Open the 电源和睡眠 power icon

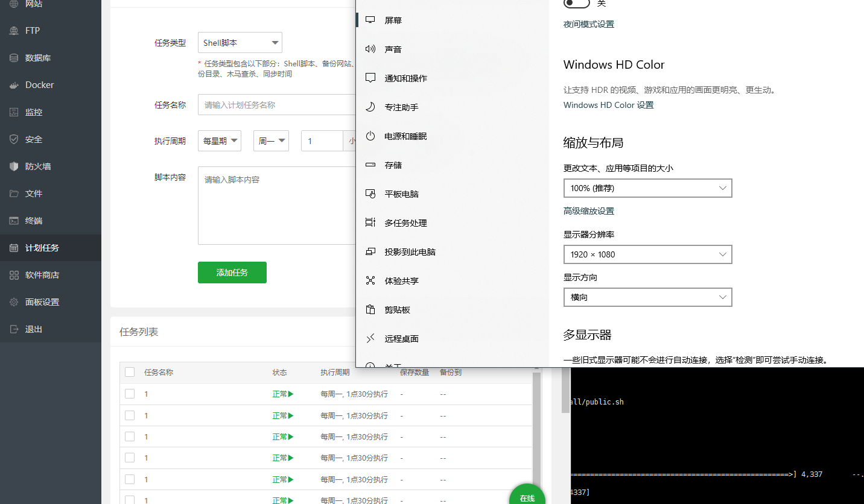coord(370,136)
